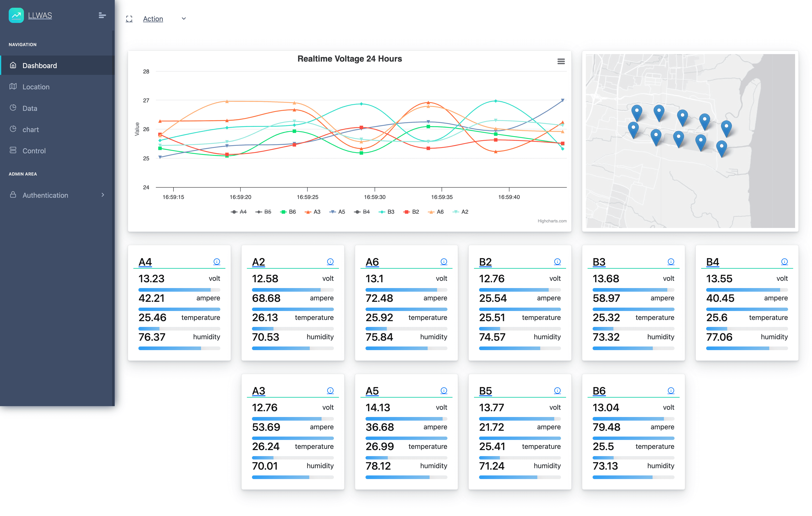The image size is (812, 516).
Task: Hide B2 series in chart legend
Action: tap(411, 212)
